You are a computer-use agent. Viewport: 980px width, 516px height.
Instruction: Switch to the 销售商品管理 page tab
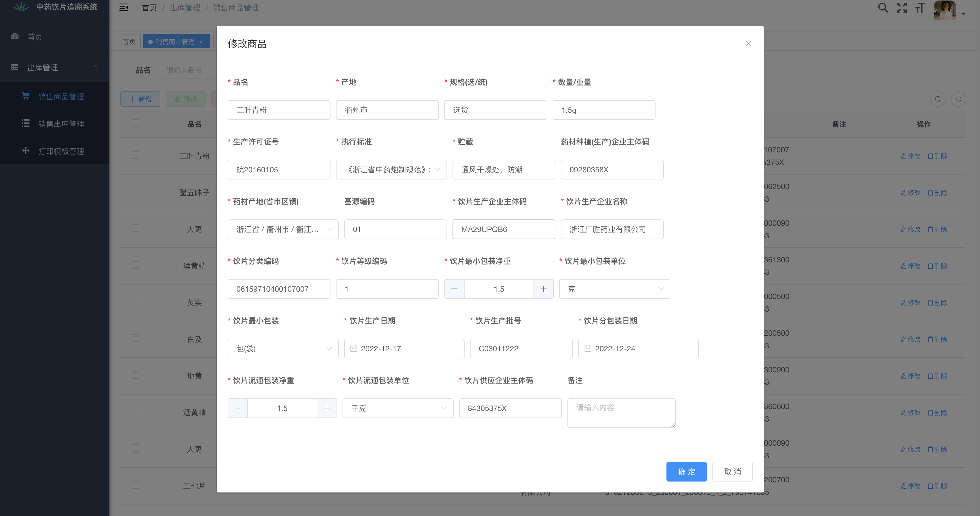click(176, 42)
